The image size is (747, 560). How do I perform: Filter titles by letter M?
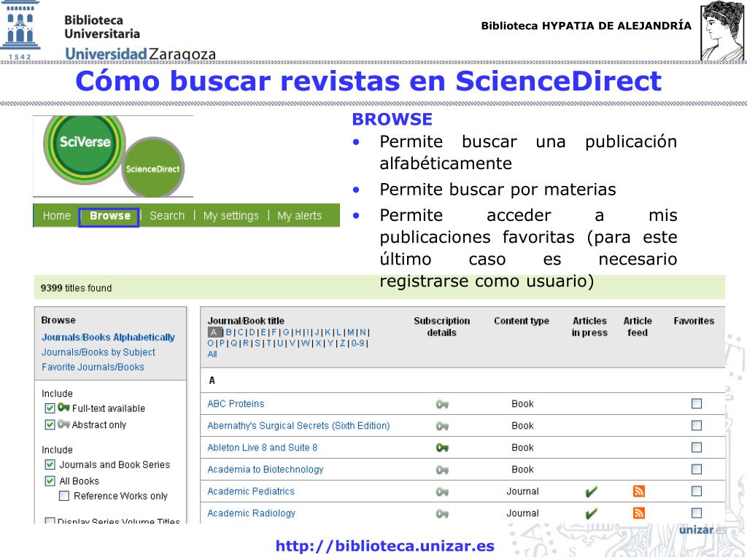tap(351, 332)
